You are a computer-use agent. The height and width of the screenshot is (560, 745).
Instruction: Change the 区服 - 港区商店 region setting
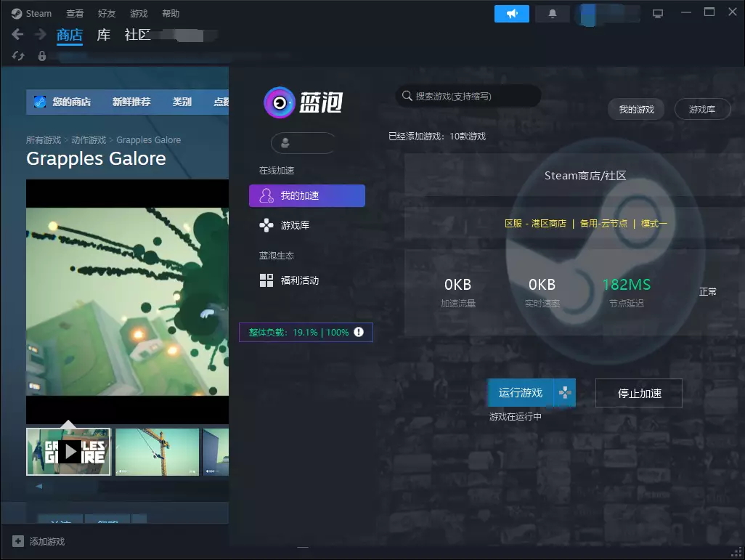(535, 224)
